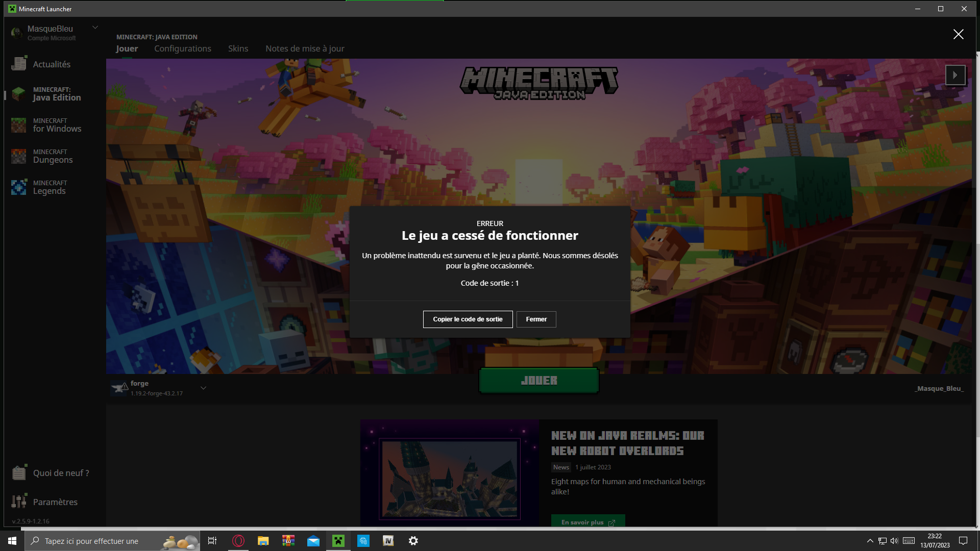Screen dimensions: 980x551
Task: Open the Settings gear on the taskbar
Action: (413, 541)
